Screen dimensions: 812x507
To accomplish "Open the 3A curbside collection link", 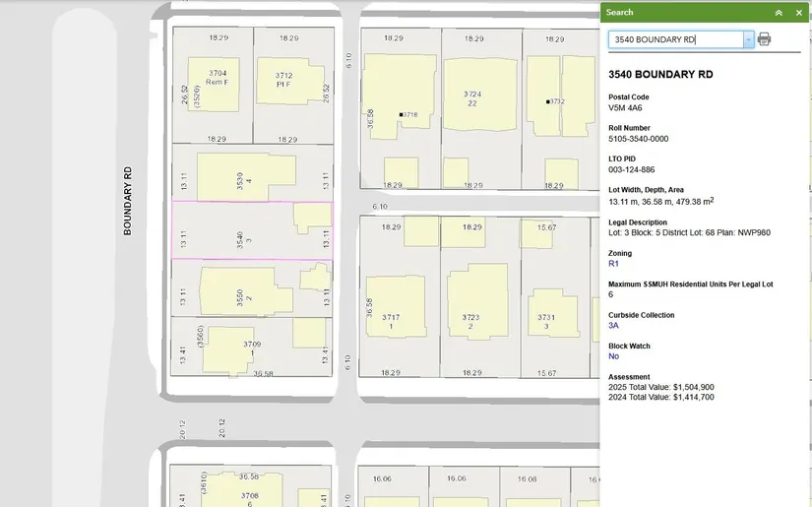I will coord(613,325).
